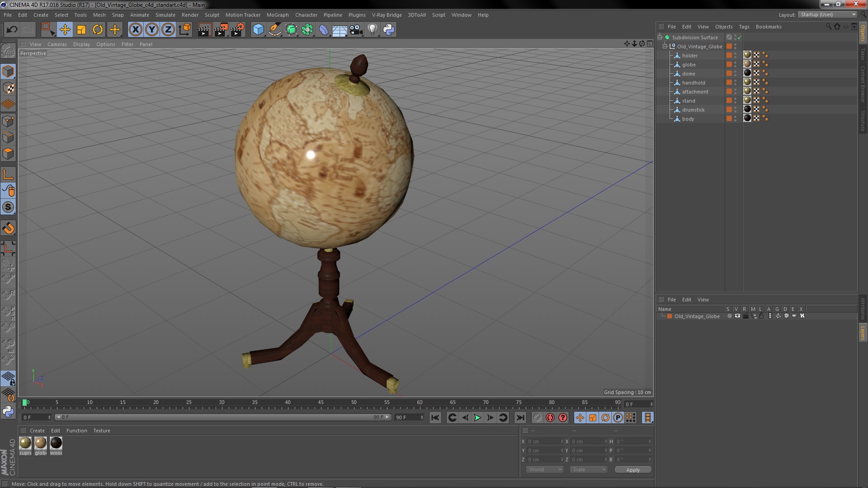The image size is (868, 488).
Task: Select the Rotate tool
Action: (98, 30)
